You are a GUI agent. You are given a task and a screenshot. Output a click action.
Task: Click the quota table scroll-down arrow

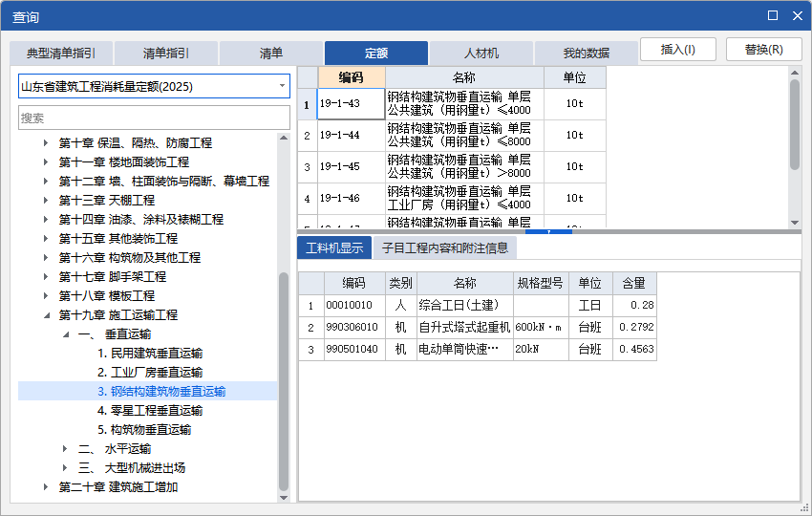795,223
